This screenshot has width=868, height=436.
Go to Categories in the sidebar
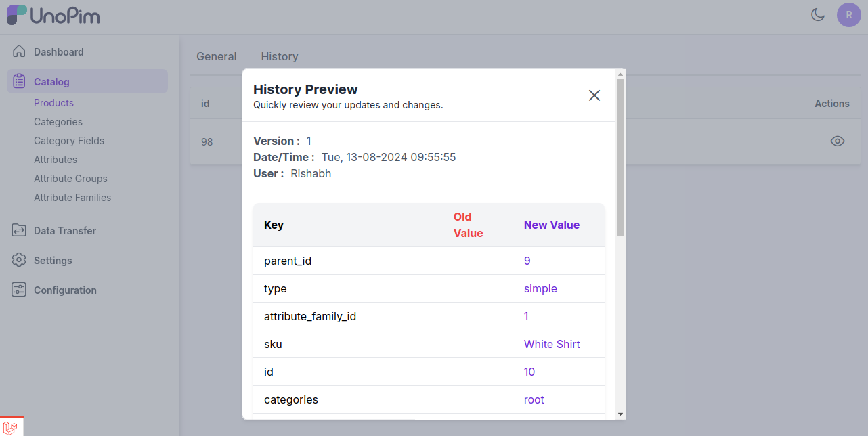(58, 122)
